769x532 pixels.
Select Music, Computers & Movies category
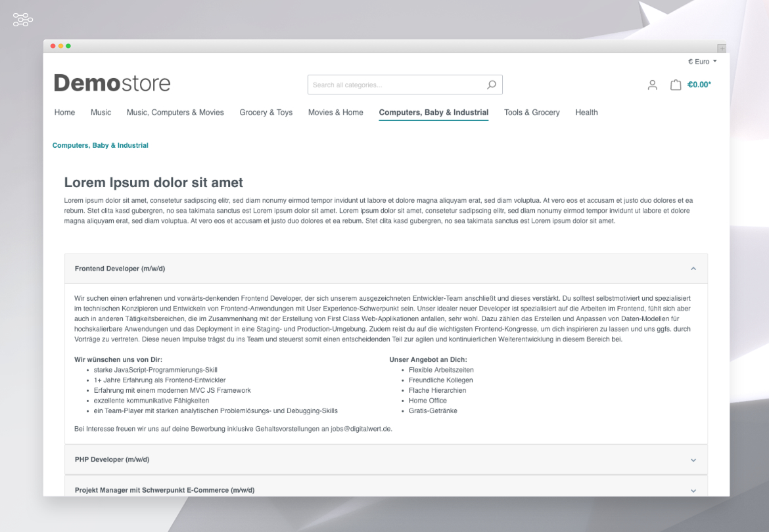[x=175, y=112]
